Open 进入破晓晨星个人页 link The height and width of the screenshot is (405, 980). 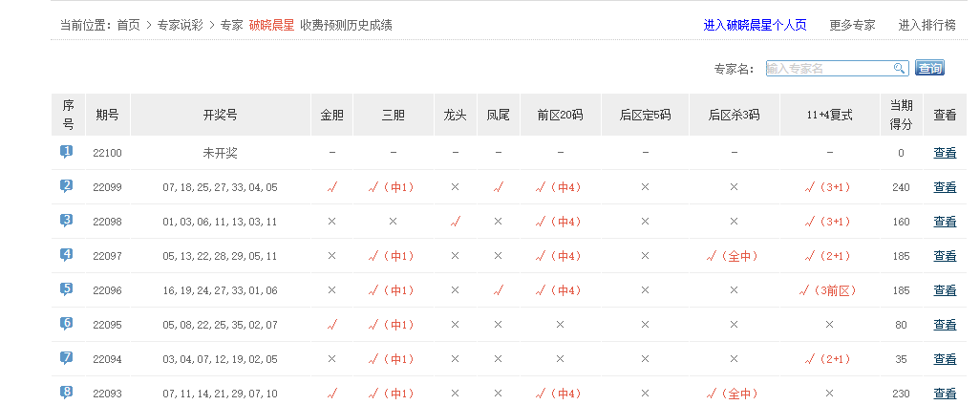point(755,25)
